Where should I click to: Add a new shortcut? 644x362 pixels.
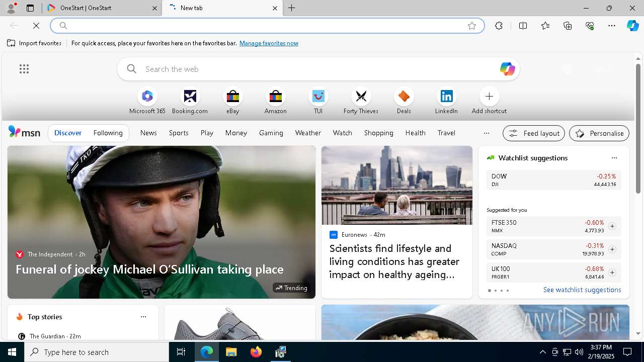(x=489, y=102)
